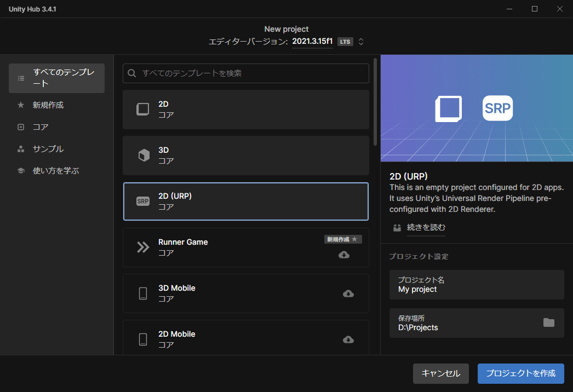Screen dimensions: 573x392
Task: Focus the template search field
Action: pyautogui.click(x=246, y=73)
